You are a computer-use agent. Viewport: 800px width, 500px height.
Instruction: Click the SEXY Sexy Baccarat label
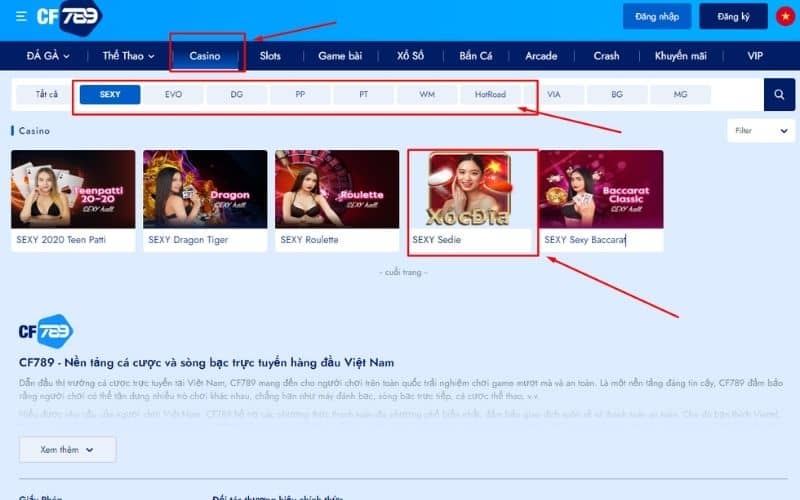585,240
